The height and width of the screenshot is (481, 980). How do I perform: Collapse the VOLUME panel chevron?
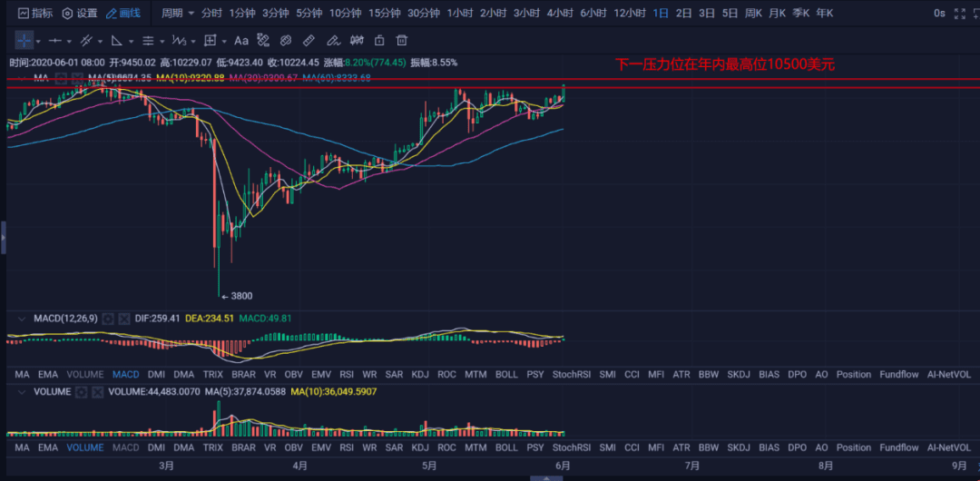(x=23, y=392)
